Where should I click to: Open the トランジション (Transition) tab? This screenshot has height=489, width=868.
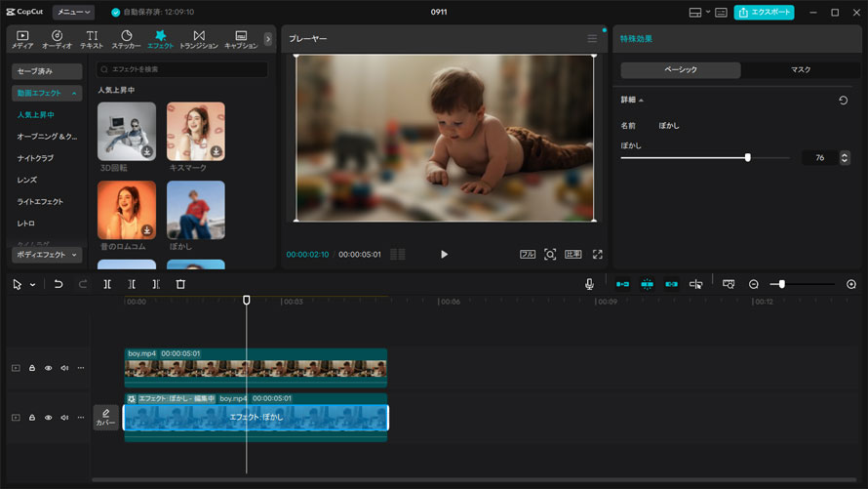pos(199,39)
